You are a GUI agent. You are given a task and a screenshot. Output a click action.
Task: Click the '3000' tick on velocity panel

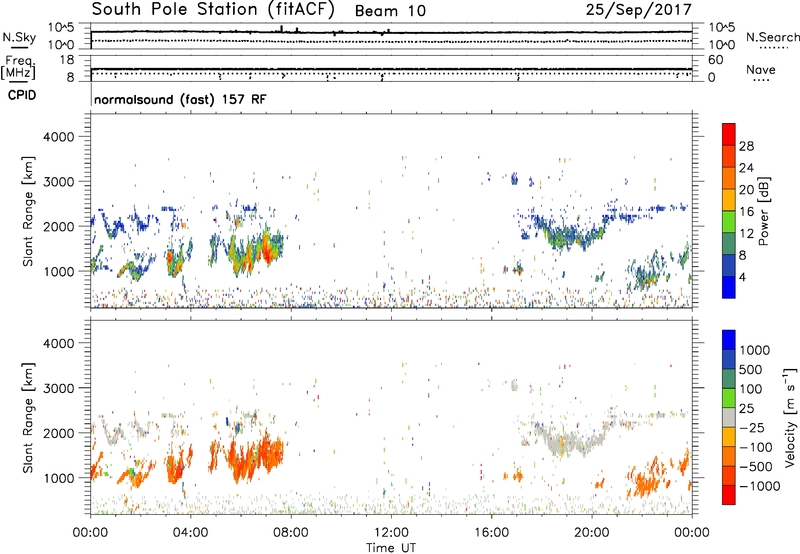pos(59,388)
